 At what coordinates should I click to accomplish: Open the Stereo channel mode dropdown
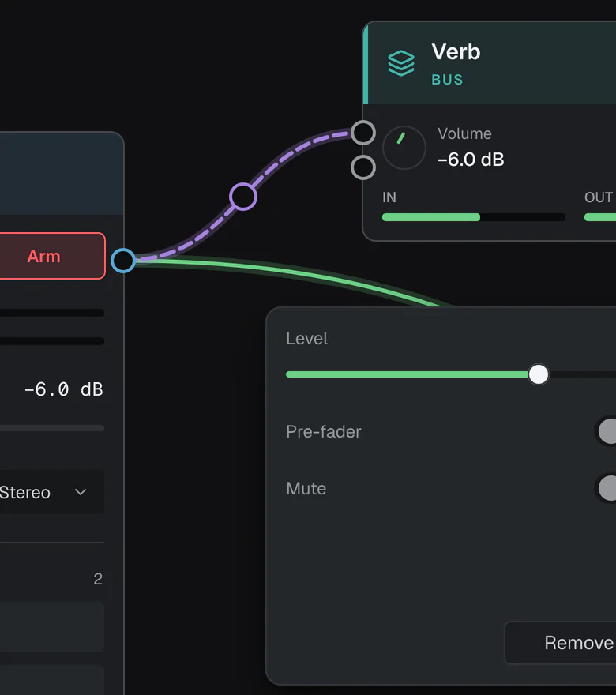pos(52,493)
